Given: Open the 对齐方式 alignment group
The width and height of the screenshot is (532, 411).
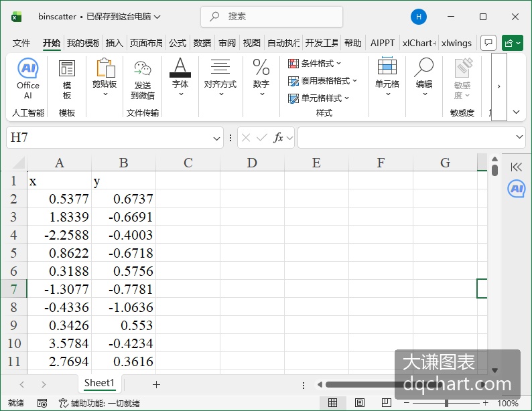Looking at the screenshot, I should (220, 78).
